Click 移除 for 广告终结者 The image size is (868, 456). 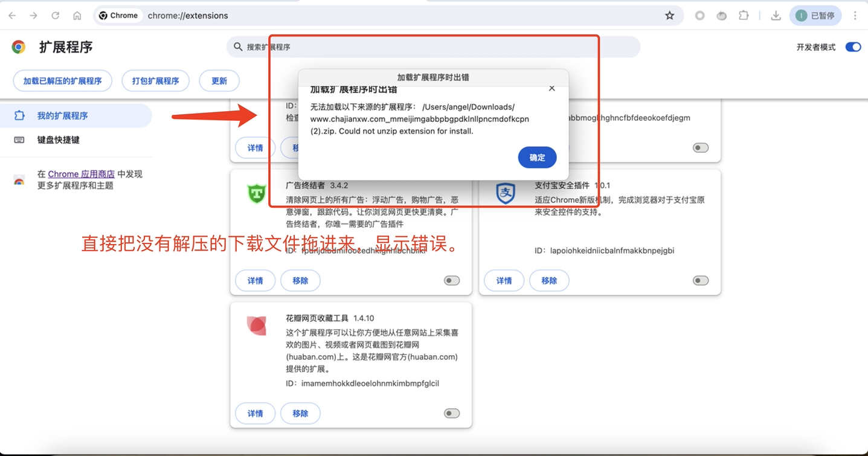pyautogui.click(x=300, y=281)
